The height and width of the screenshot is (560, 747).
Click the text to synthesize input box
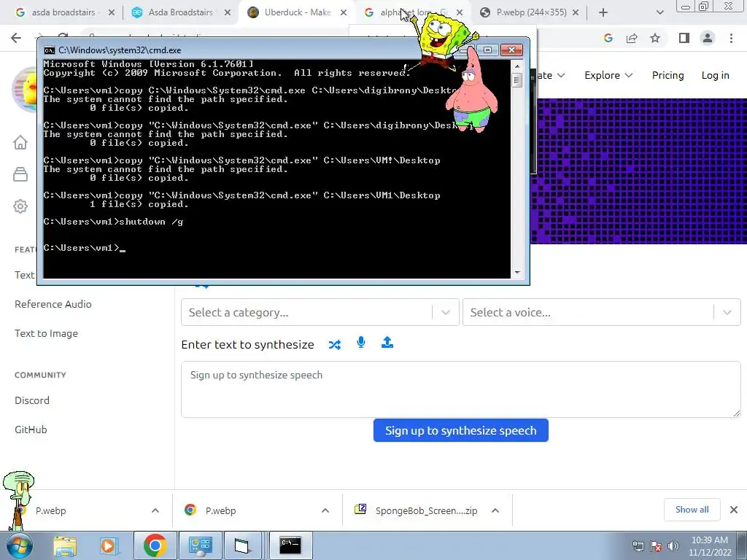pos(461,389)
